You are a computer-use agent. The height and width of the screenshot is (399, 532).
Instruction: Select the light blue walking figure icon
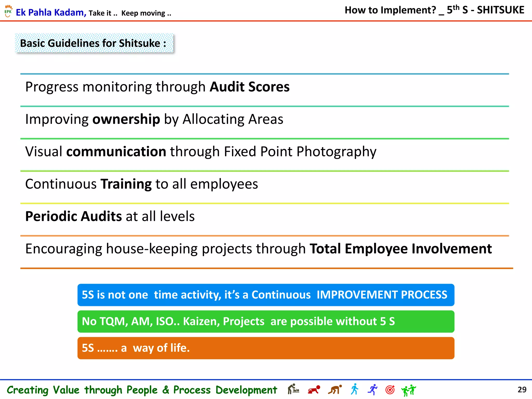[x=355, y=389]
